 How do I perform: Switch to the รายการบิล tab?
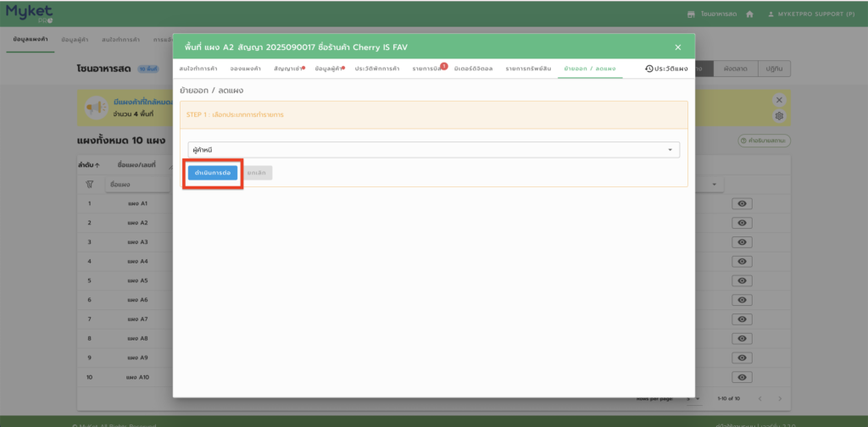coord(428,68)
